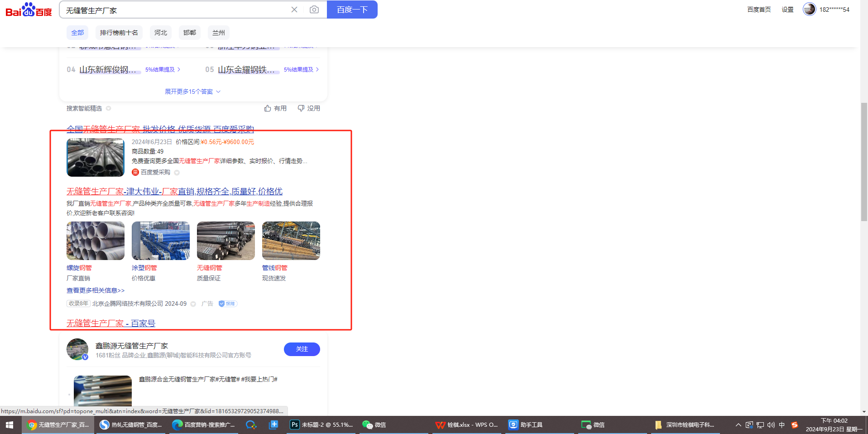868x434 pixels.
Task: Open the 螺旋钢管 link under the ad images
Action: pyautogui.click(x=79, y=268)
